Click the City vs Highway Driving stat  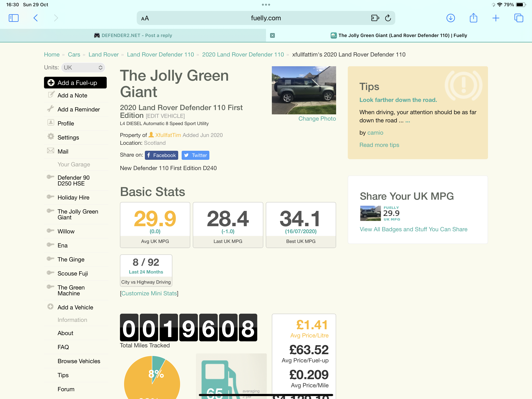pos(146,270)
